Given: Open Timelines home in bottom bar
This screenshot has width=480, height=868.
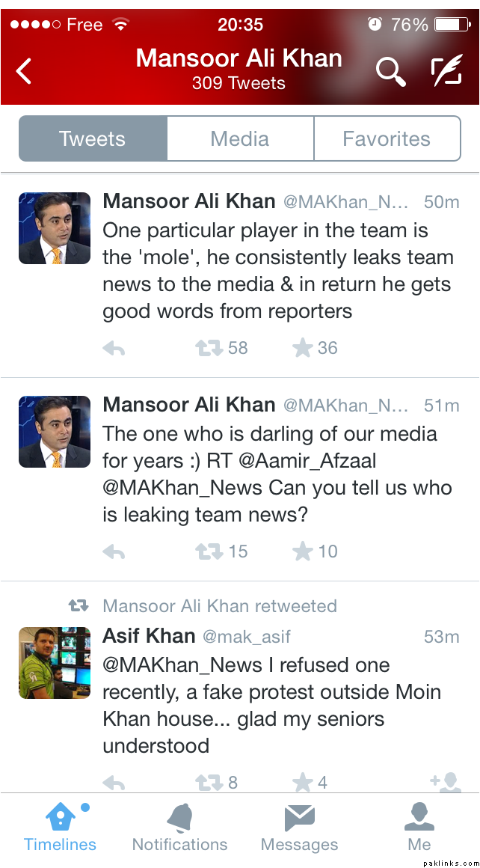Looking at the screenshot, I should click(60, 828).
